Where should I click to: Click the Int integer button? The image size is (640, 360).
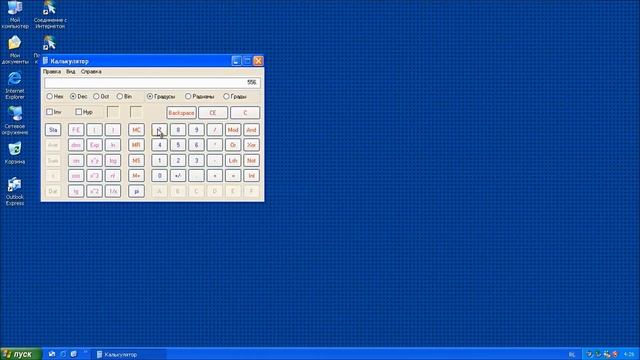coord(251,176)
